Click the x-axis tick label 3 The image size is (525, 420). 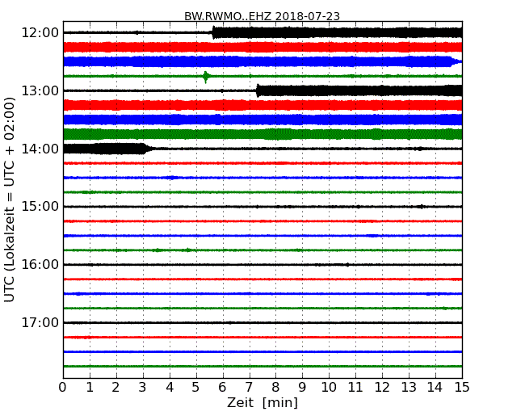click(x=143, y=388)
